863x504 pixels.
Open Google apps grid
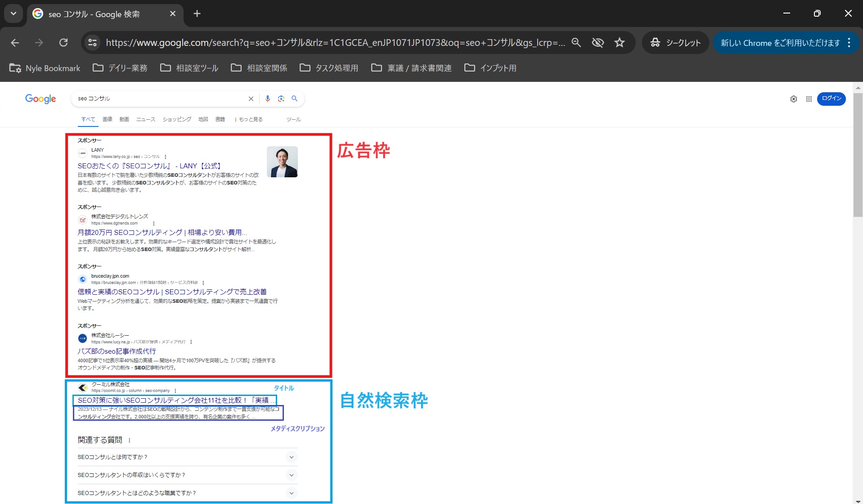(809, 99)
